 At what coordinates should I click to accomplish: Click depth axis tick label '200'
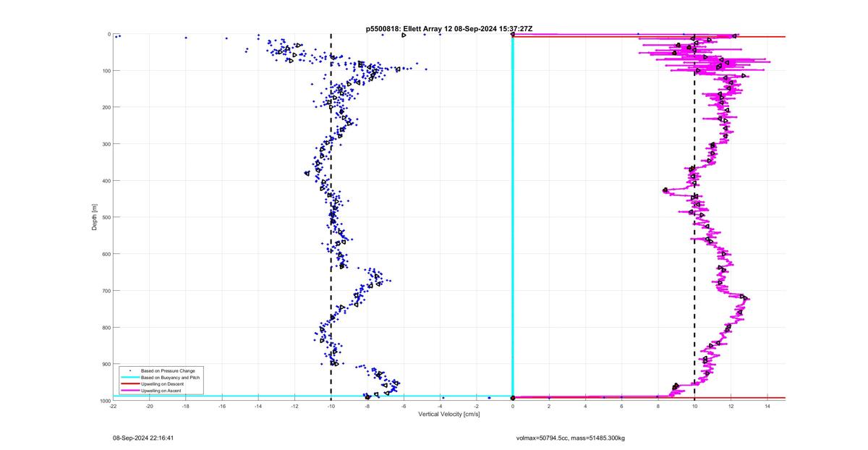(106, 107)
